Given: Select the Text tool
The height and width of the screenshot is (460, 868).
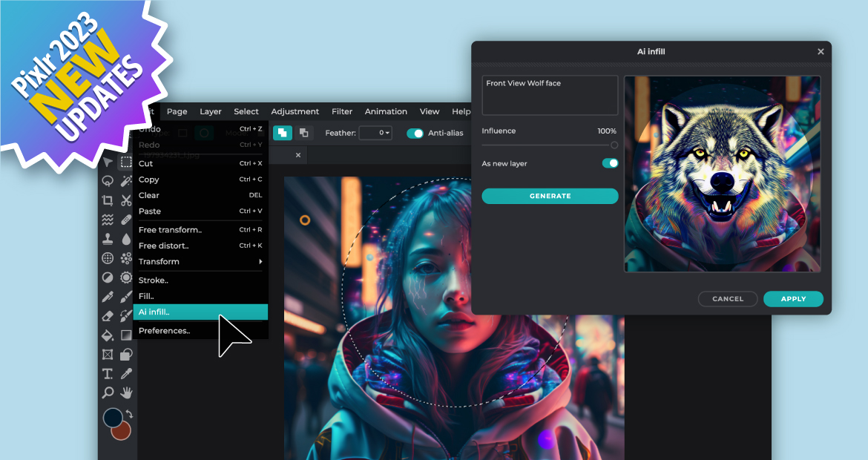Looking at the screenshot, I should pos(108,373).
